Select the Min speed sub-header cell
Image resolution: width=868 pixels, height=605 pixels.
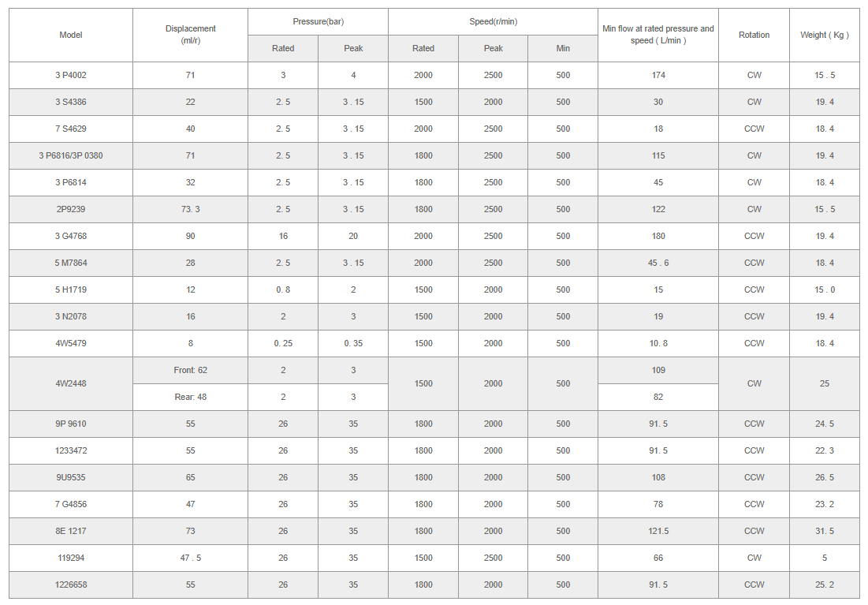point(563,48)
